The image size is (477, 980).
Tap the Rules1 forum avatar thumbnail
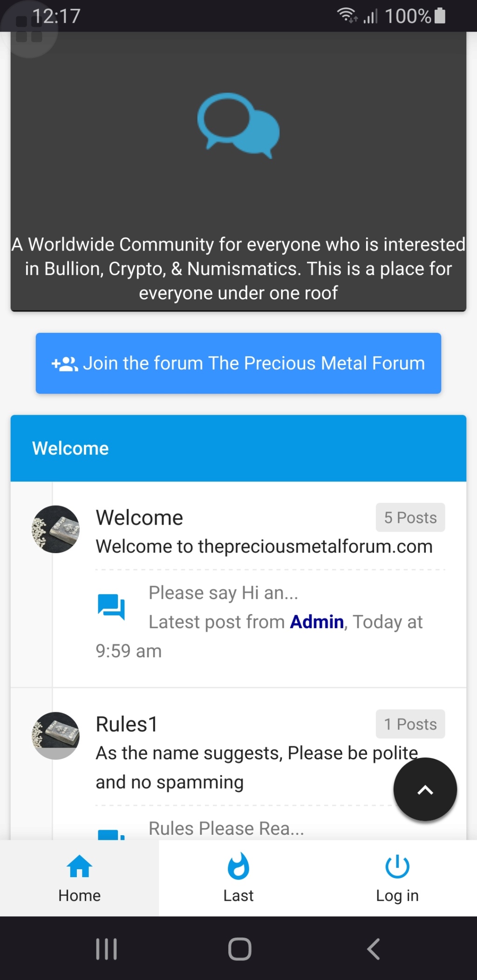tap(55, 736)
